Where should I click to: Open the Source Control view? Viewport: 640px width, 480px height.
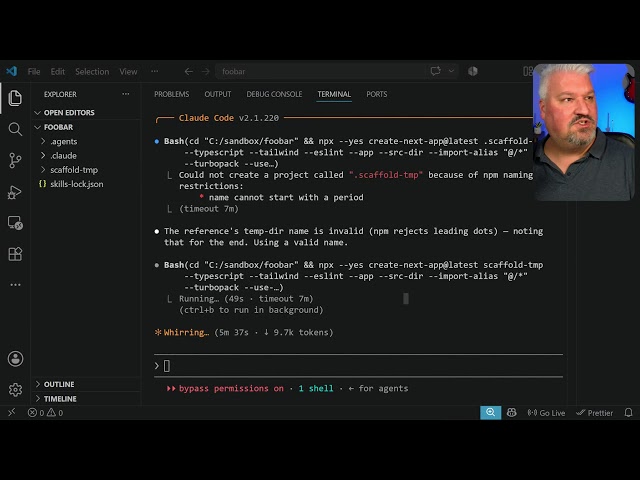tap(15, 160)
